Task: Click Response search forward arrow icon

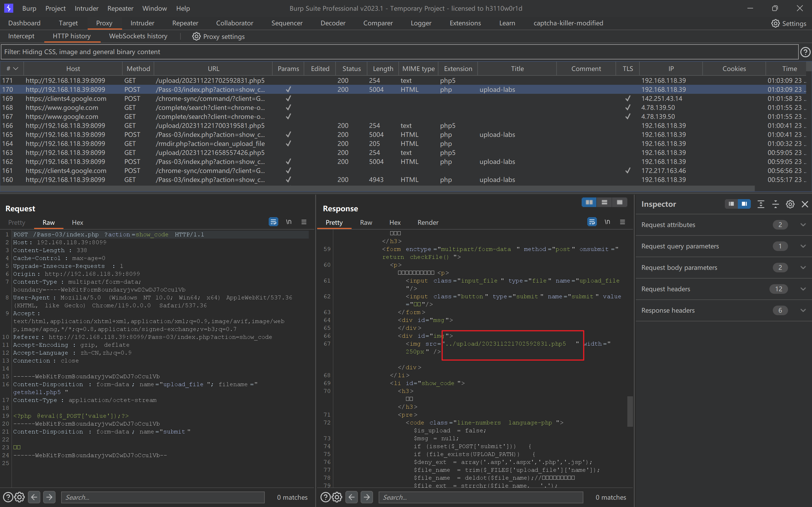Action: point(367,497)
